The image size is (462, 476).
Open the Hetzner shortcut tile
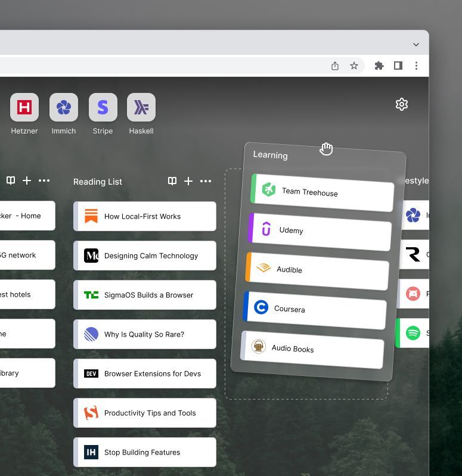click(x=24, y=107)
